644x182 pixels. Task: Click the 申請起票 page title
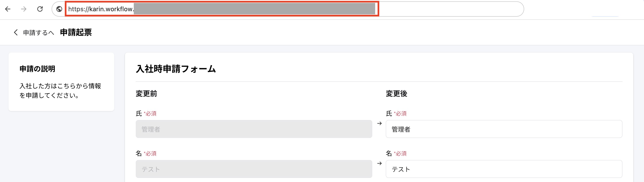click(x=76, y=33)
